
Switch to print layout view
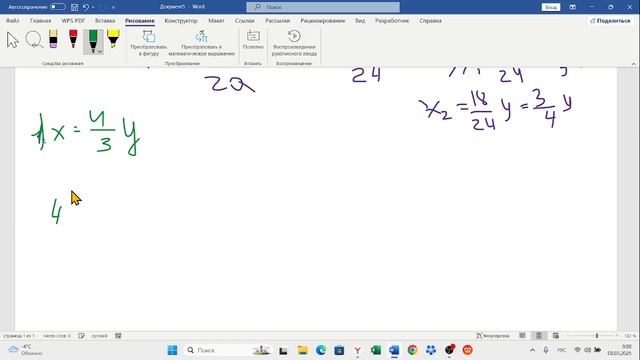coord(539,336)
